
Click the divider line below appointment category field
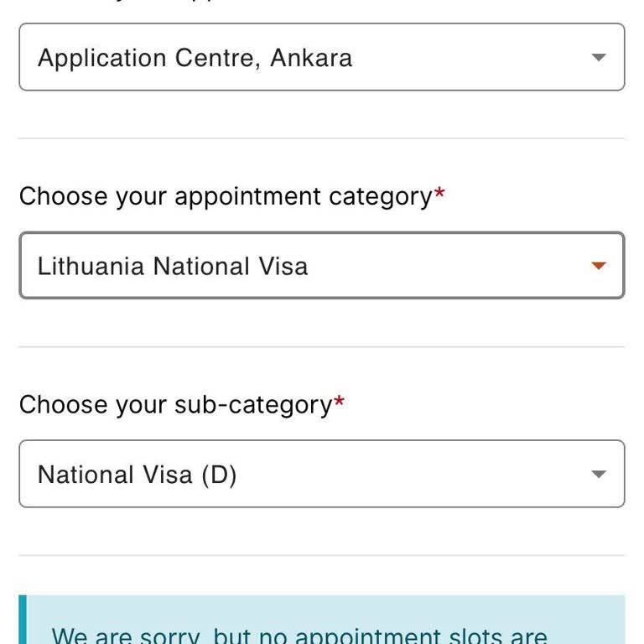[321, 346]
